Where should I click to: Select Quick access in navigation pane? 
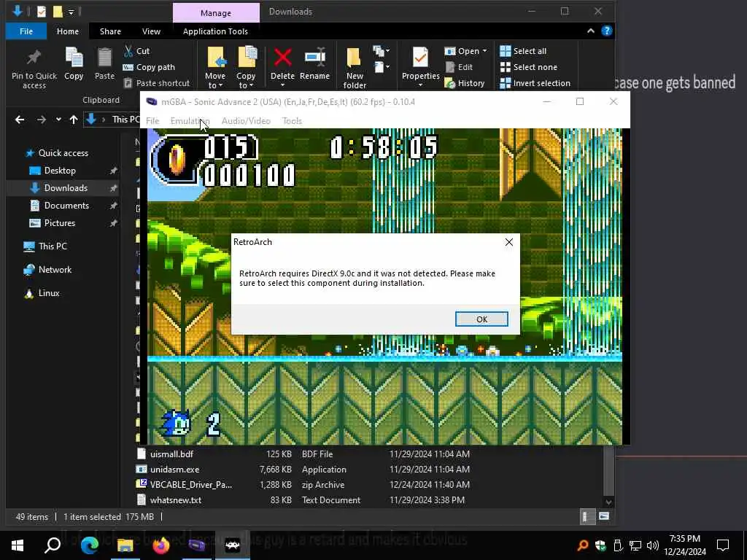pyautogui.click(x=57, y=153)
